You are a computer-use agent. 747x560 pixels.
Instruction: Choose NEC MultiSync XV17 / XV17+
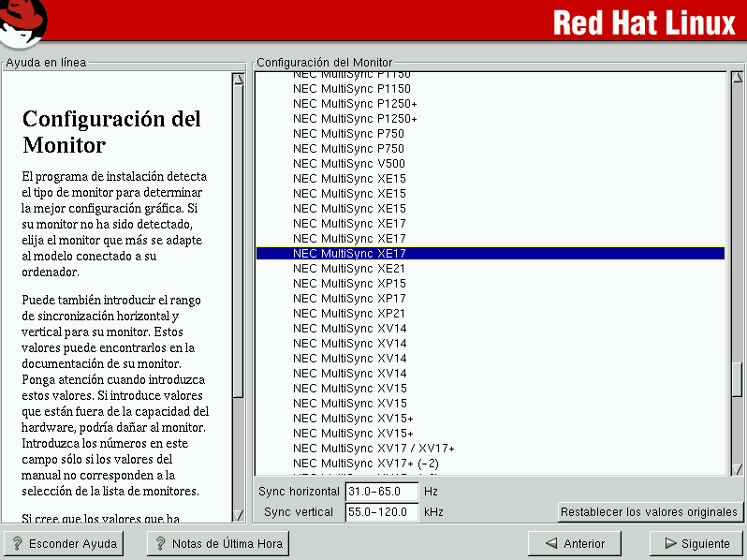coord(373,449)
